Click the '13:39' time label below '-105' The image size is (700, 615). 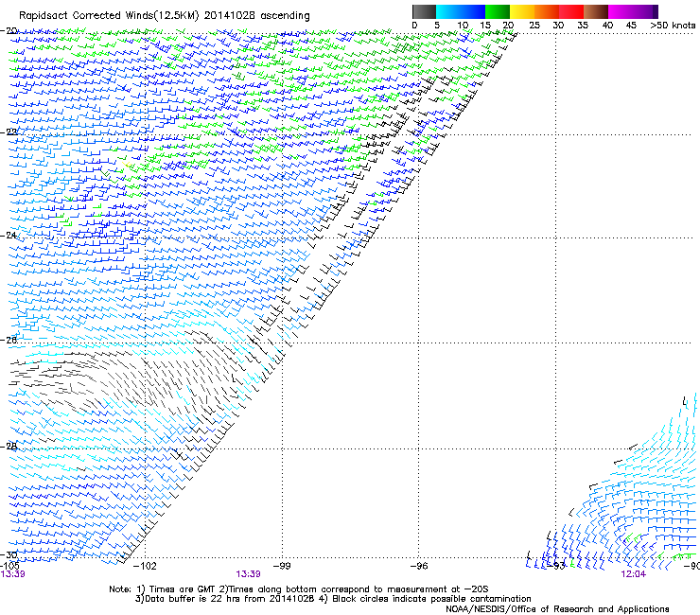click(x=13, y=574)
